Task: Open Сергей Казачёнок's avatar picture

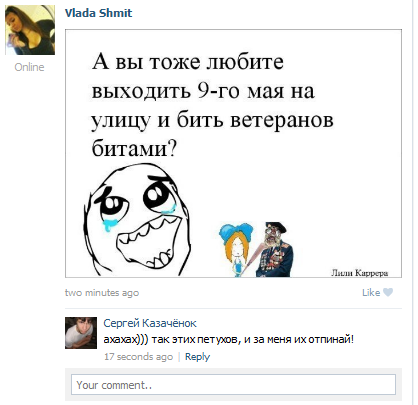Action: [x=81, y=333]
